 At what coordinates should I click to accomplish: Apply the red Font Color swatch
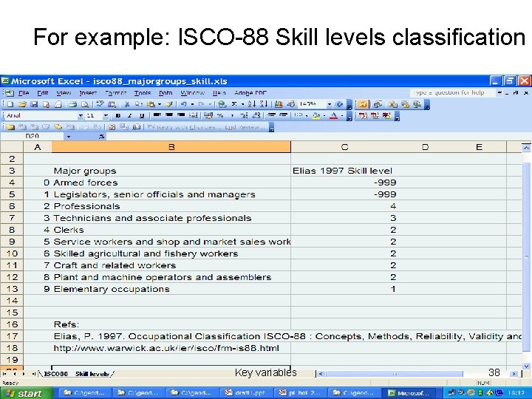tap(333, 116)
